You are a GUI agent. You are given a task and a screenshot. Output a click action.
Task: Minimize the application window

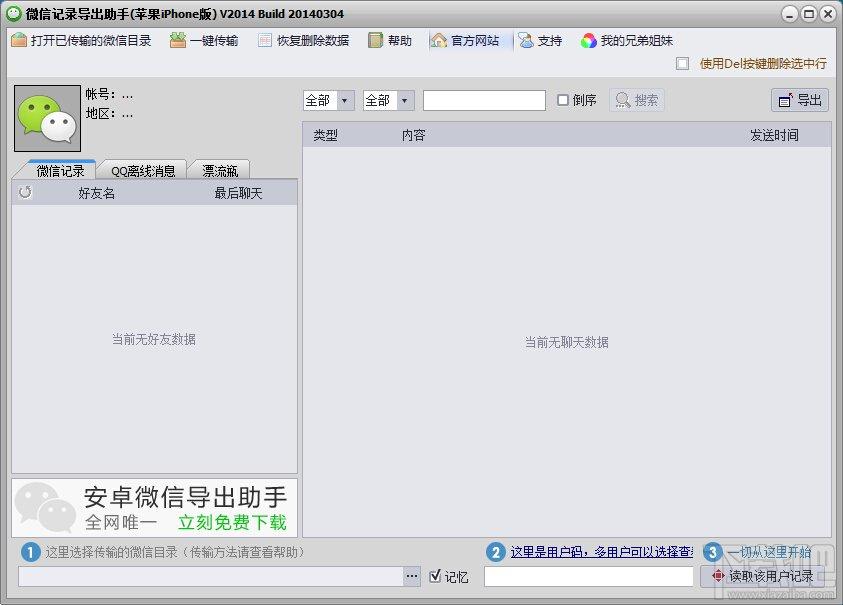789,14
